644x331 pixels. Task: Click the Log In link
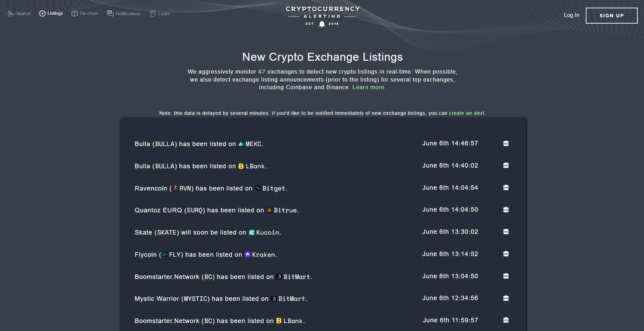571,15
